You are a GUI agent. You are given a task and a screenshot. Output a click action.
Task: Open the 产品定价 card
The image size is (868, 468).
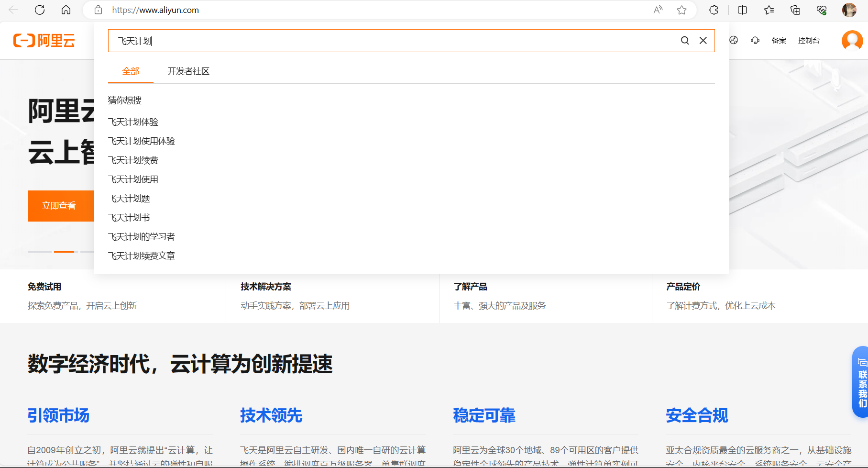(760, 296)
